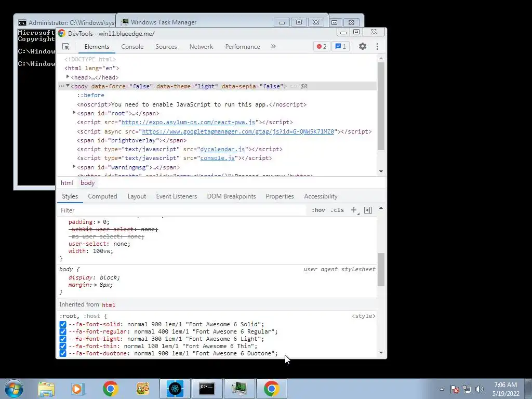Disable the --fa-font-light property checkbox
This screenshot has height=399, width=532.
coord(63,339)
